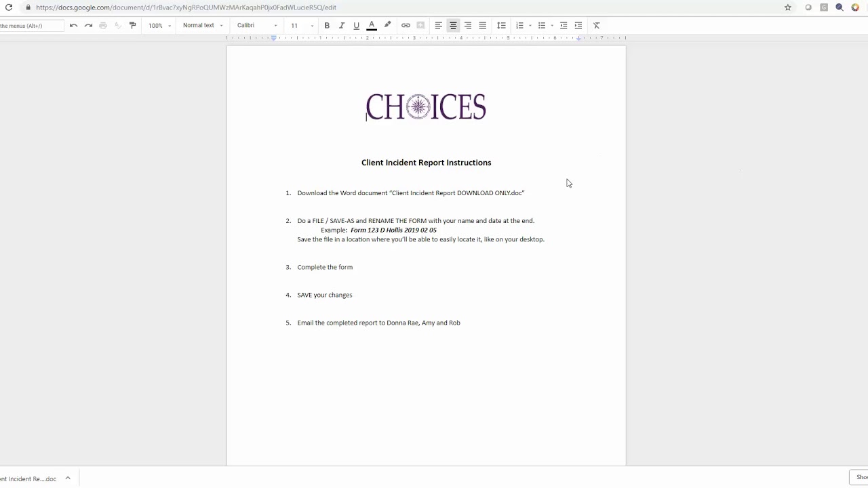This screenshot has width=868, height=488.
Task: Open the line spacing options
Action: 501,25
